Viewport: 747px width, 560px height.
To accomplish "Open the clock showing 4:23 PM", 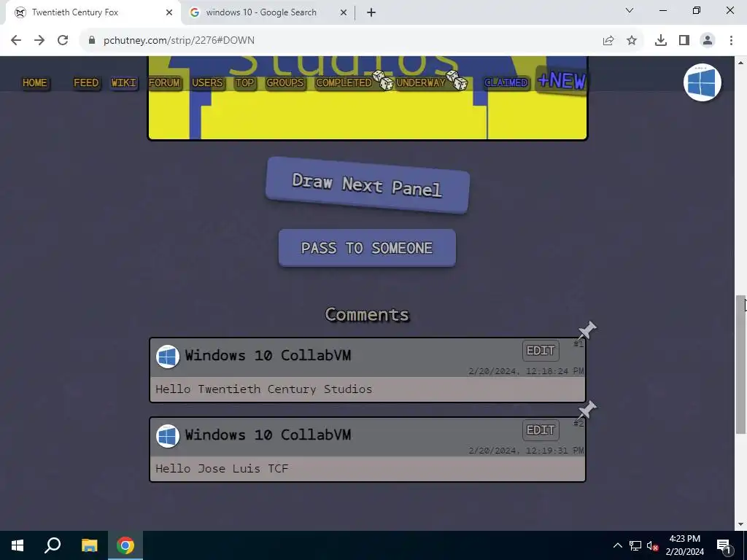I will (x=684, y=545).
